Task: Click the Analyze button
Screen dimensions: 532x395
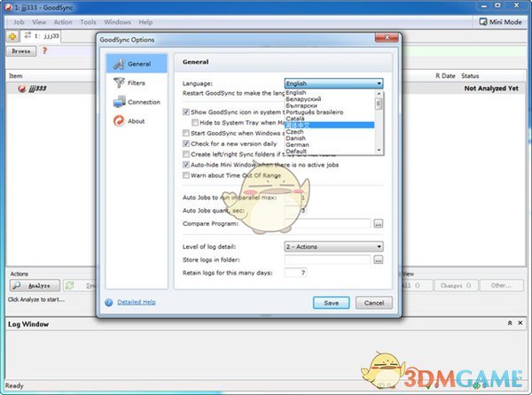Action: (x=35, y=285)
